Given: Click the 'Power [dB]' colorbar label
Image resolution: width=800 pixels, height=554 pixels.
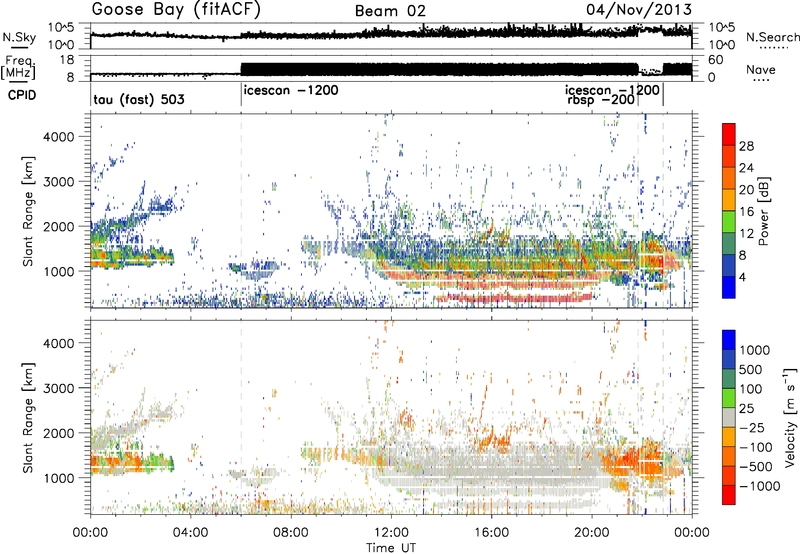Looking at the screenshot, I should [x=763, y=211].
